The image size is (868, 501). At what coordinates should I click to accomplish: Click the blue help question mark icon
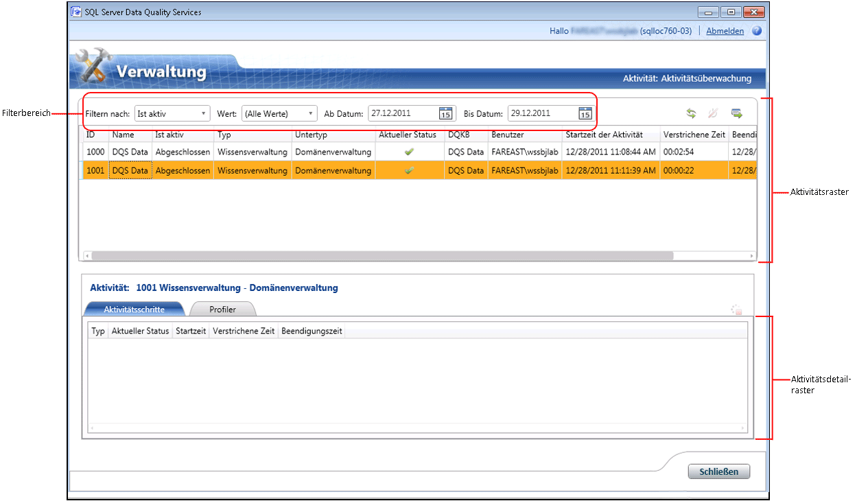(x=757, y=31)
